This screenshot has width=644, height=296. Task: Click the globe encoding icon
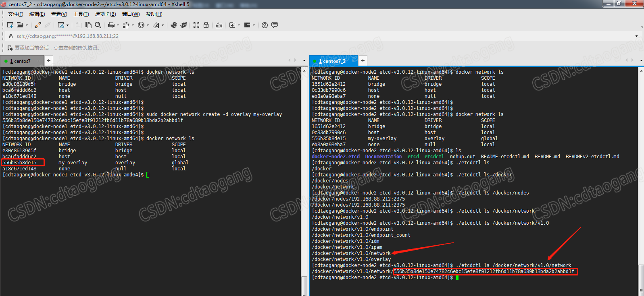(141, 25)
